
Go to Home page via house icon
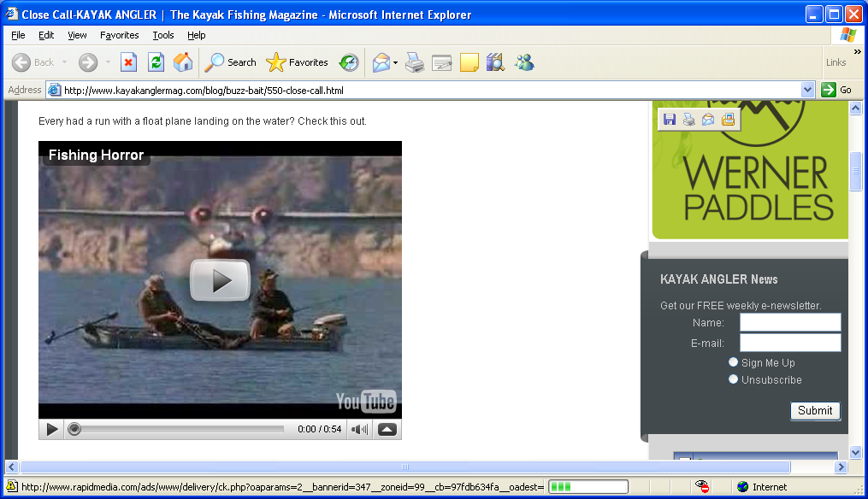(183, 62)
